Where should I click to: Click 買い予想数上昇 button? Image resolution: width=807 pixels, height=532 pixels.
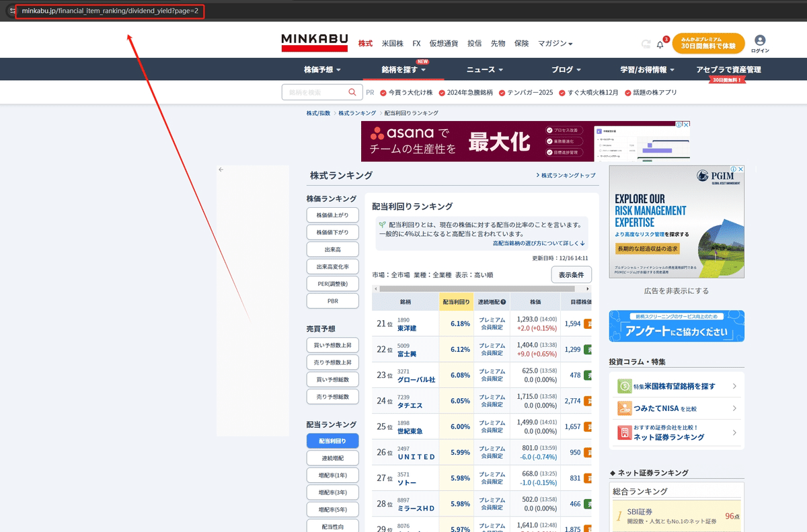pyautogui.click(x=332, y=345)
